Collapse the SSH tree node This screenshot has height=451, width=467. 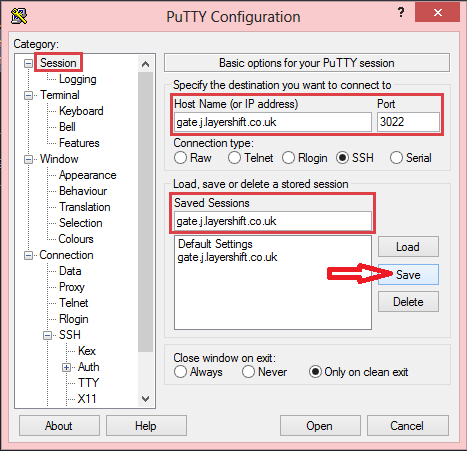(48, 335)
